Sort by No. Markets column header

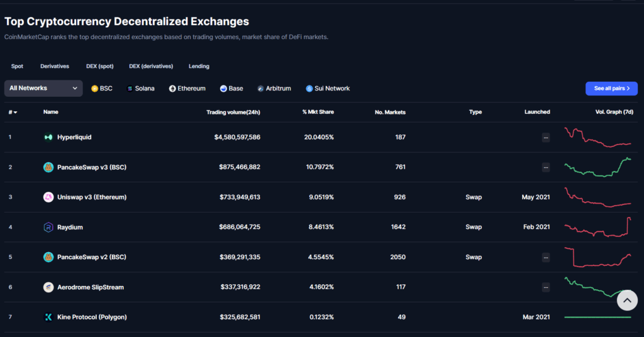click(x=390, y=112)
